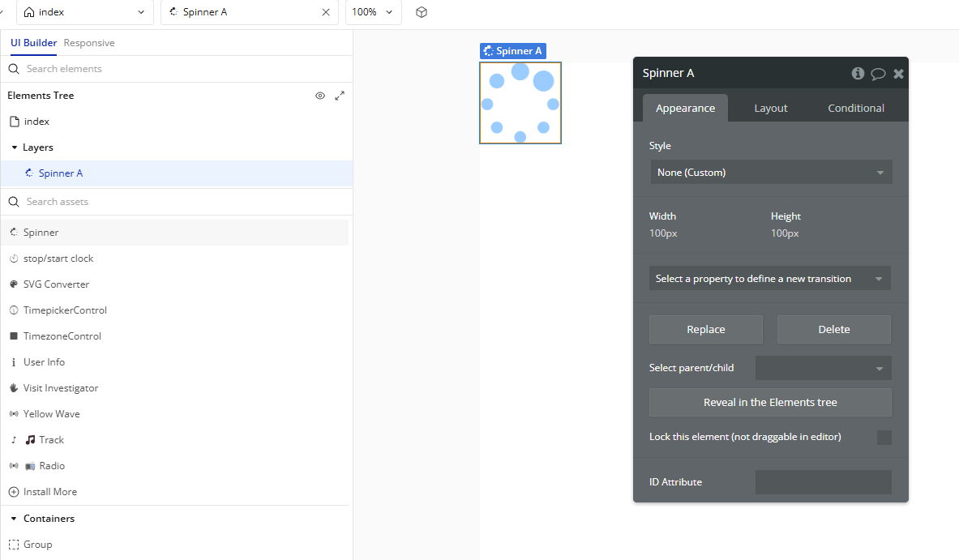Screen dimensions: 959x560
Task: Switch to the Appearance tab
Action: point(685,109)
